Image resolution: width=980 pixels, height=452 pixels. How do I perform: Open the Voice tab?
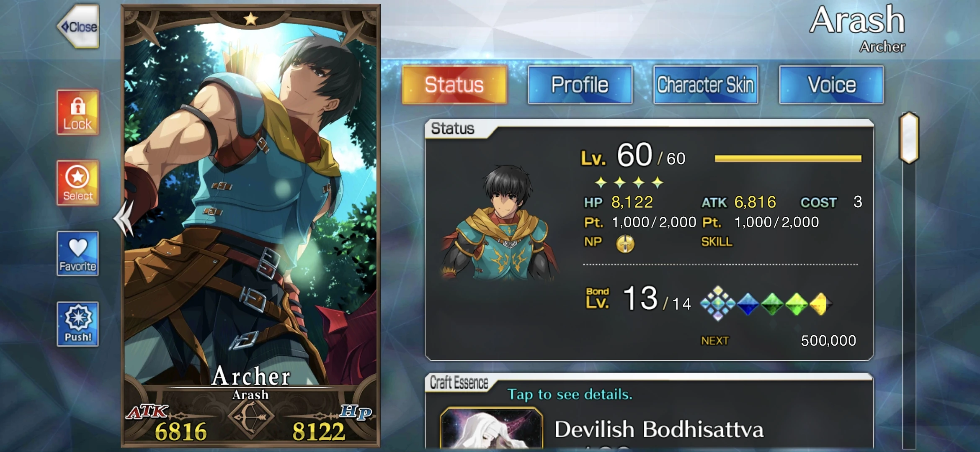(x=831, y=85)
